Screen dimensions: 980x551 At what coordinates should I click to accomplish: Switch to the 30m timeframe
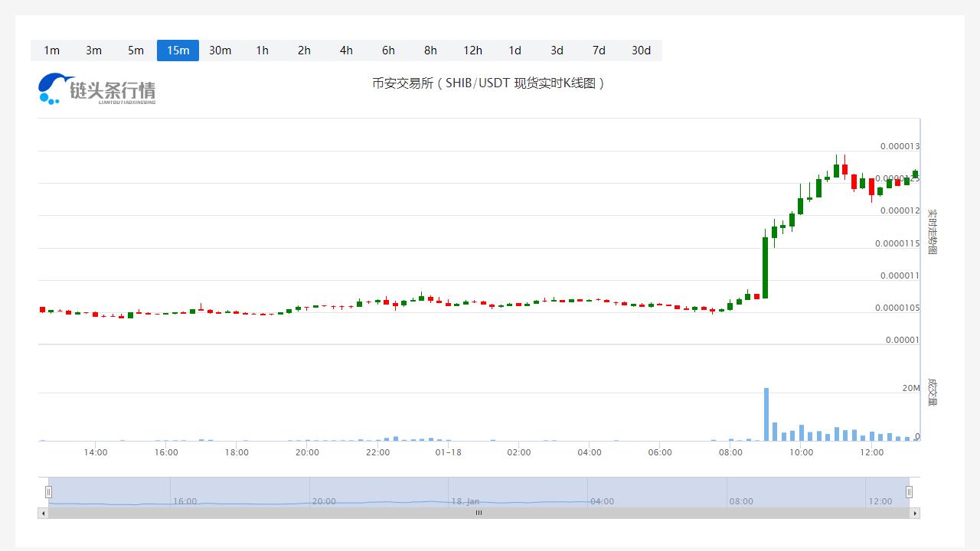(220, 51)
